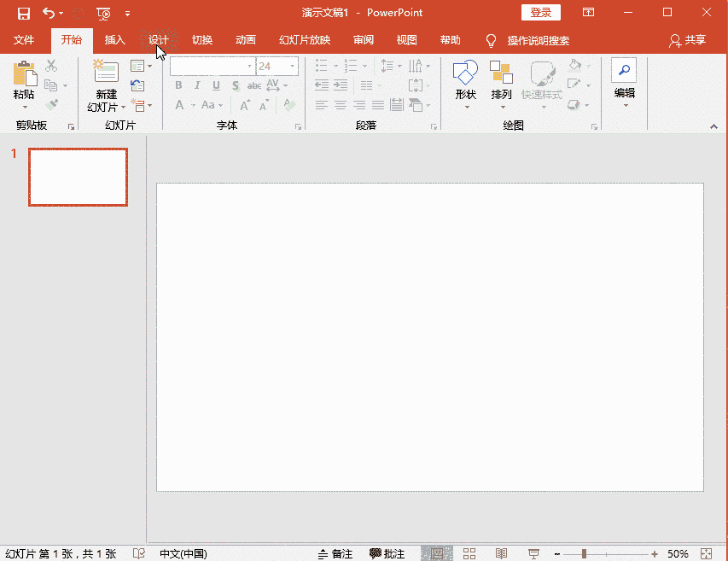The width and height of the screenshot is (728, 561).
Task: Click the Paste clipboard icon
Action: coord(25,73)
